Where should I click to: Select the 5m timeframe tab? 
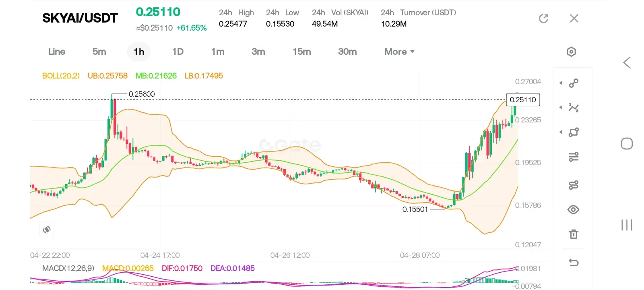pyautogui.click(x=99, y=52)
